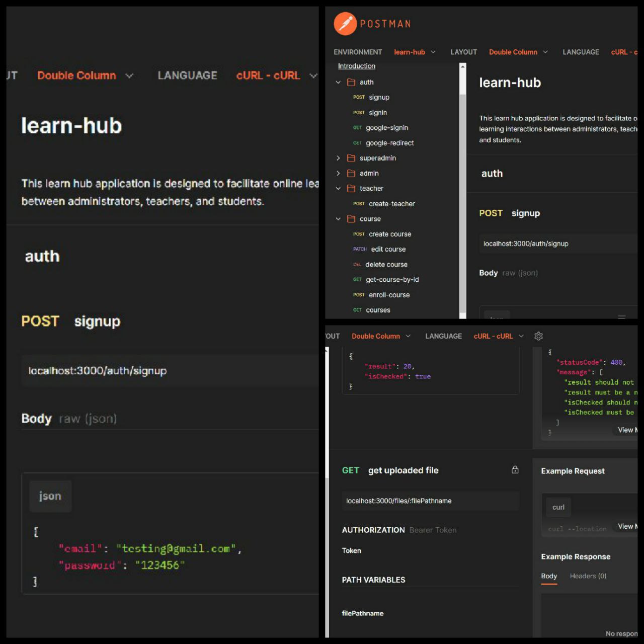Open settings gear icon next to cURL dropdown
This screenshot has height=644, width=644.
(x=538, y=336)
